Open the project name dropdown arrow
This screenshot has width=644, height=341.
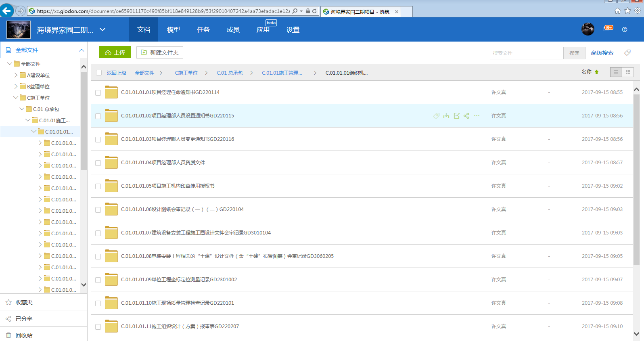[102, 29]
